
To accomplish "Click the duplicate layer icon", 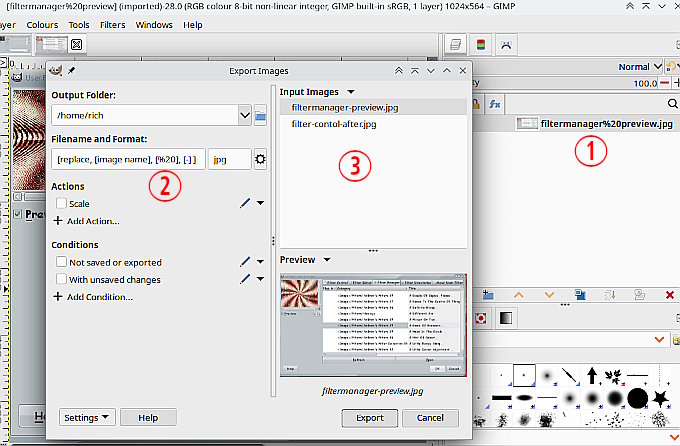I will [x=580, y=295].
